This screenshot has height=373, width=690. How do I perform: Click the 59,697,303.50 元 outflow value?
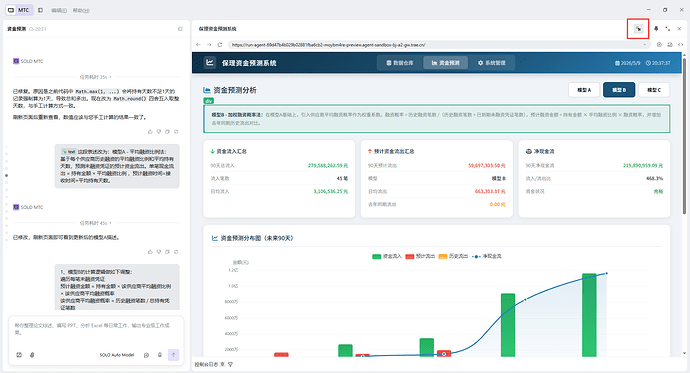(x=487, y=166)
